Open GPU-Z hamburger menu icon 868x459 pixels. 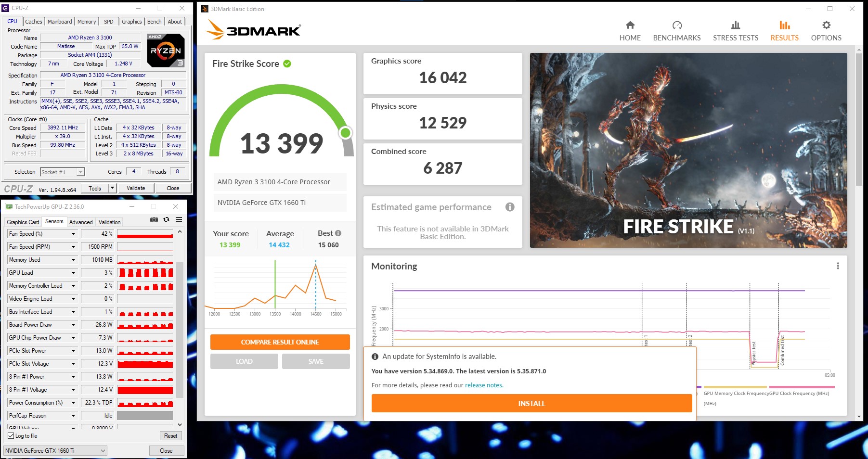point(179,219)
